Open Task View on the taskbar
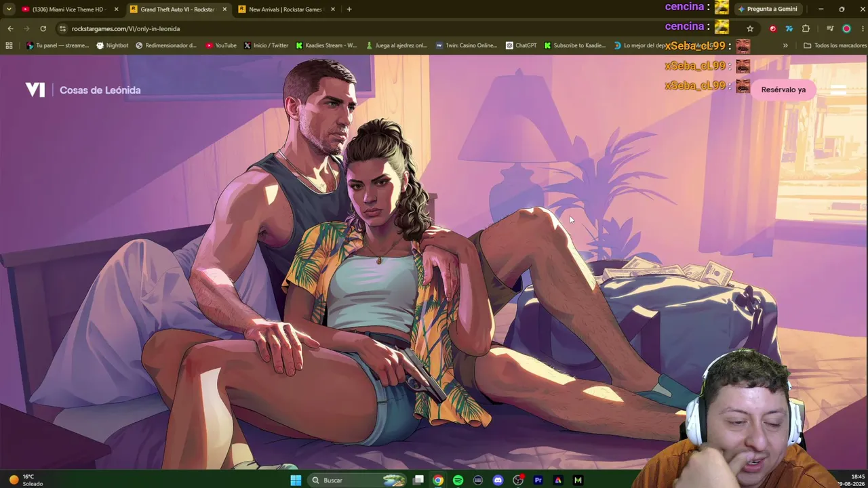 click(418, 480)
